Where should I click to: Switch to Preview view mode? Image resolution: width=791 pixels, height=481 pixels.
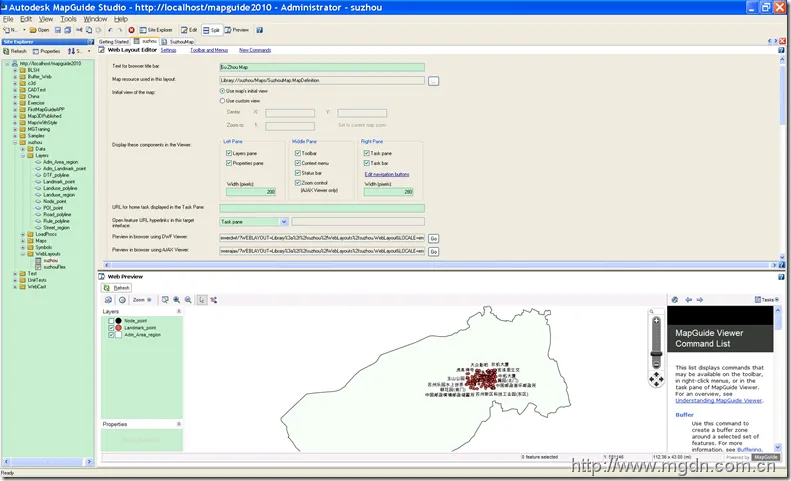(237, 30)
